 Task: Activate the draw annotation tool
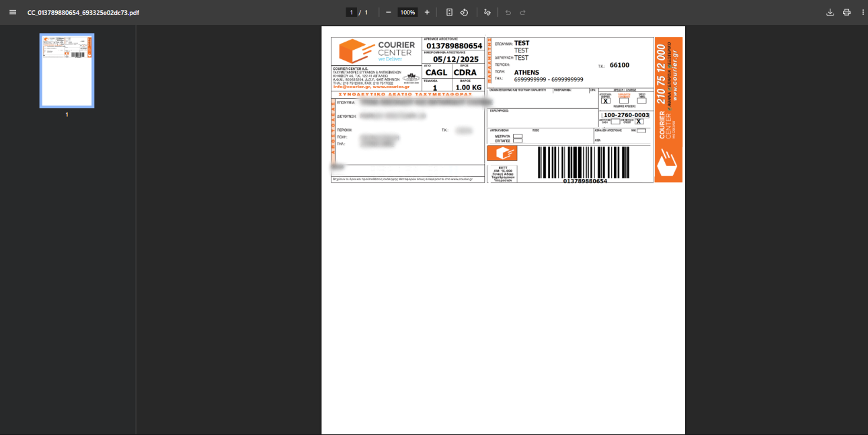[x=487, y=12]
